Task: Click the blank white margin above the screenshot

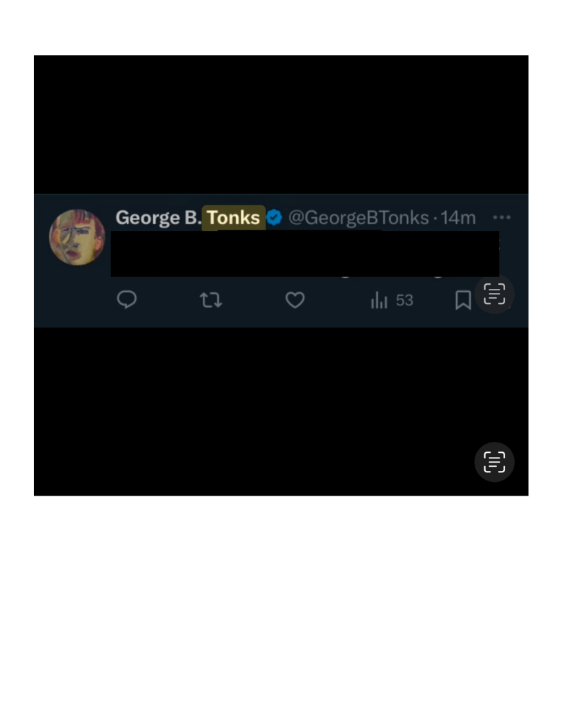Action: [281, 28]
